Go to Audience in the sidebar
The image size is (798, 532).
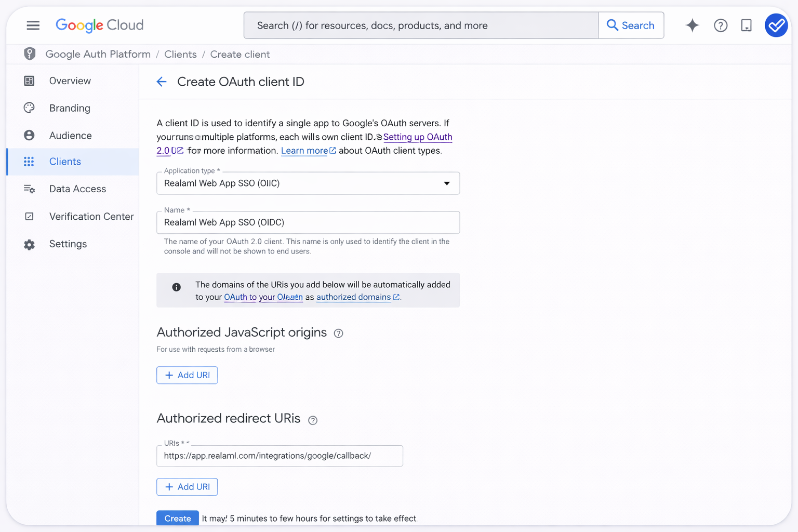[x=70, y=136]
